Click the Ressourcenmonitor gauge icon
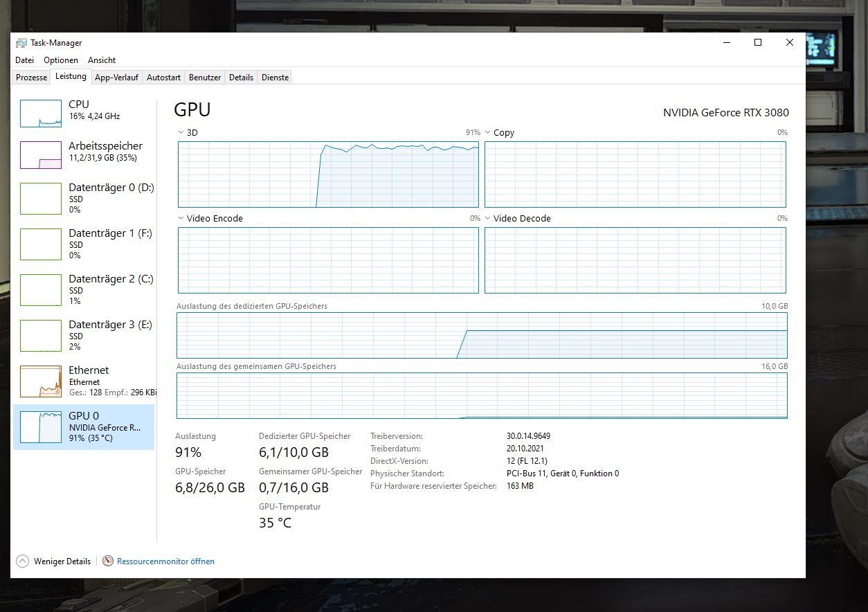Viewport: 868px width, 612px height. [x=108, y=561]
